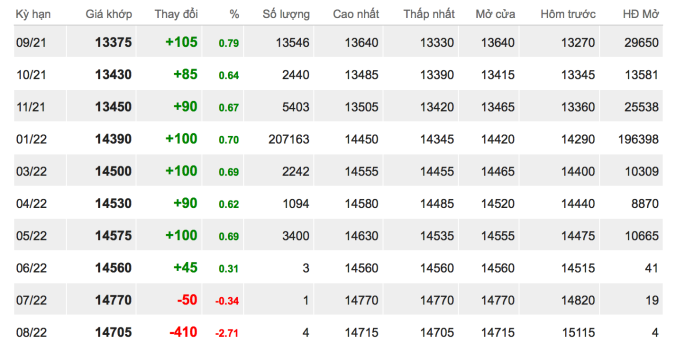Click the Mở cửa column header
Screen dimensions: 675x361
(x=495, y=14)
